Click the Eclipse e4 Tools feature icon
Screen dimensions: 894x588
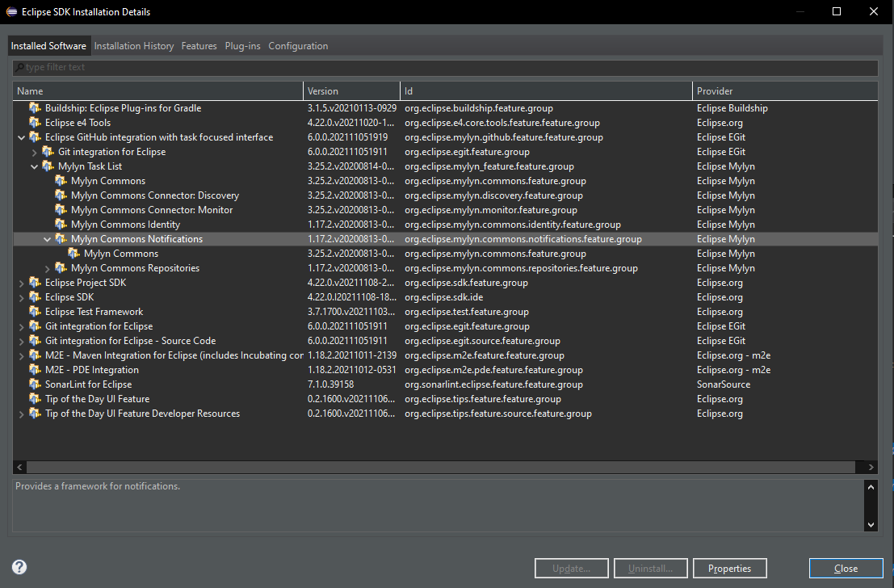pos(35,123)
